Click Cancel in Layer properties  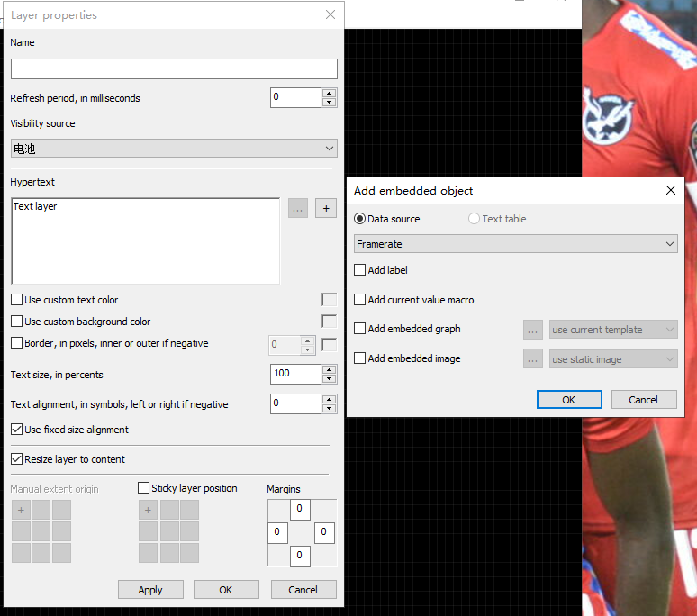tap(303, 590)
